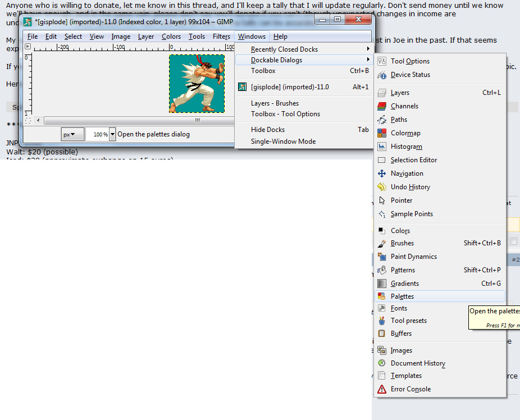Open the Buffers dialog
The width and height of the screenshot is (520, 420).
click(x=440, y=334)
